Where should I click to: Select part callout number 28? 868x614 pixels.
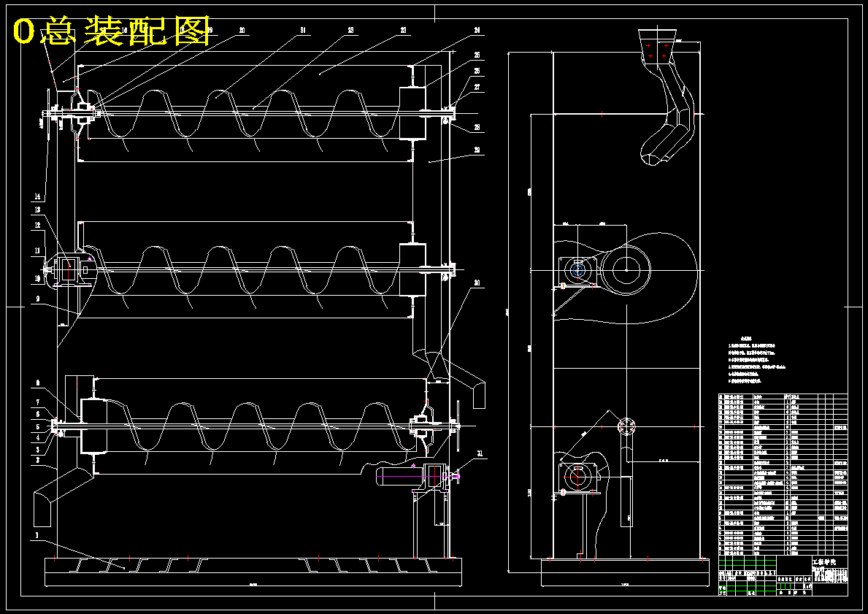coord(477,127)
